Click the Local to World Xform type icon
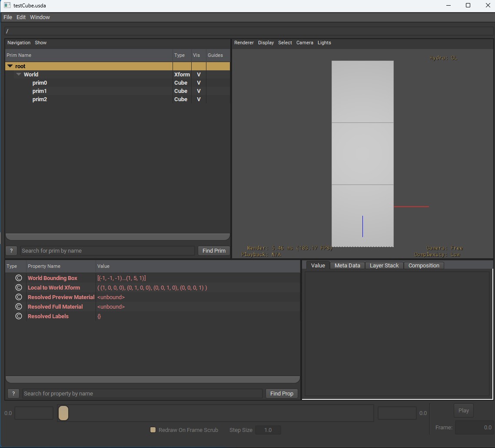495x448 pixels. pyautogui.click(x=18, y=288)
